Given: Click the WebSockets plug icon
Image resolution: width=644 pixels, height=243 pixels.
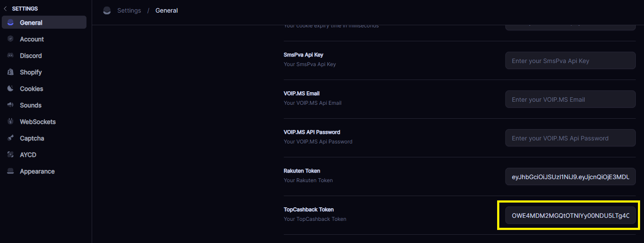Looking at the screenshot, I should pyautogui.click(x=10, y=122).
